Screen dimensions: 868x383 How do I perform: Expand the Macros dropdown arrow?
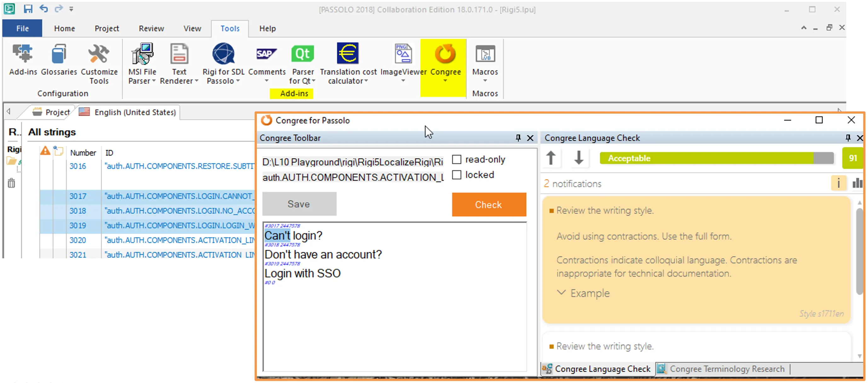coord(485,81)
